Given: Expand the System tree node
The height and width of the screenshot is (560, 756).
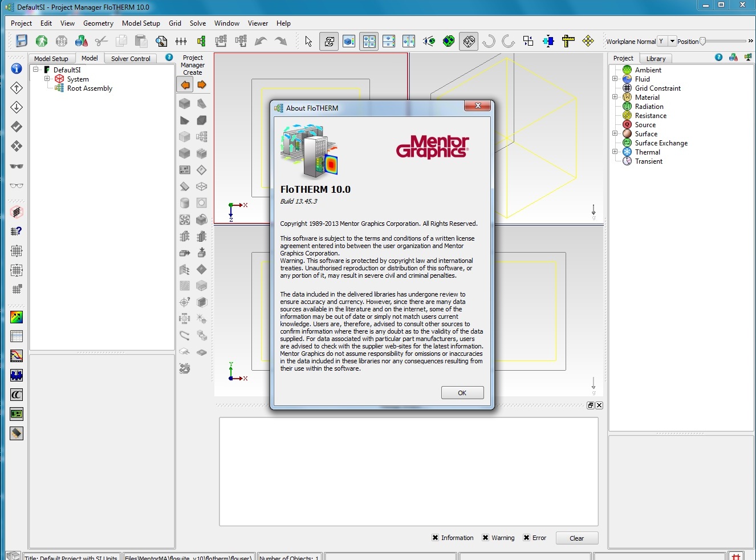Looking at the screenshot, I should click(x=47, y=79).
